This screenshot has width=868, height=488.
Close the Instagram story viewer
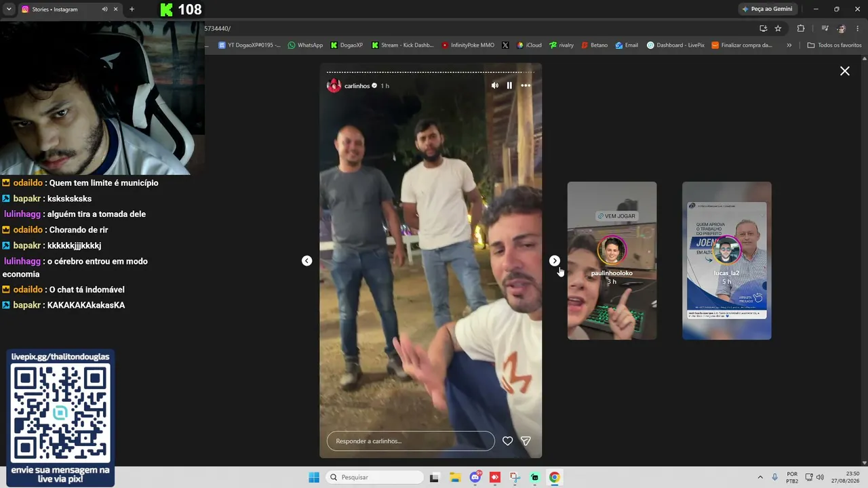(x=845, y=71)
